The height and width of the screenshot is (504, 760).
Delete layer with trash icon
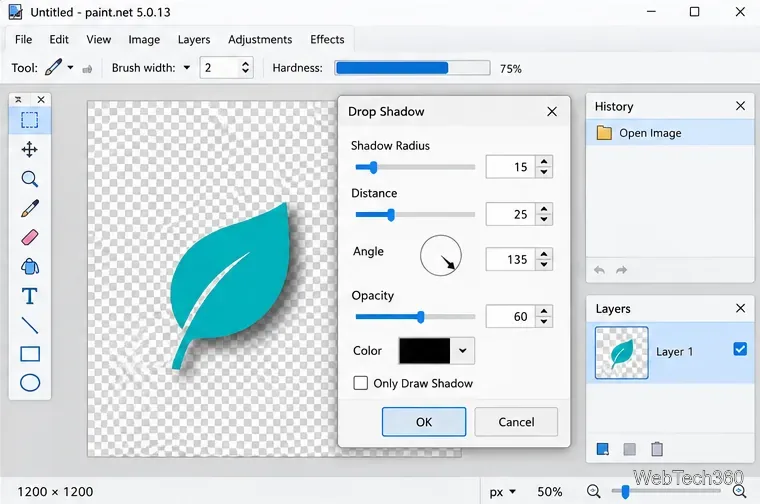(x=657, y=449)
